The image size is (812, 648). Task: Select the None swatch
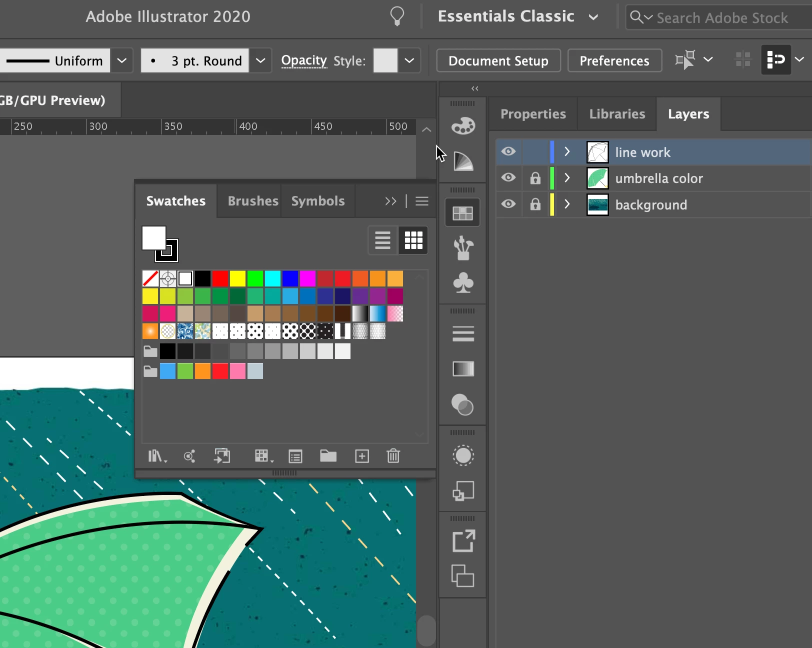tap(150, 278)
